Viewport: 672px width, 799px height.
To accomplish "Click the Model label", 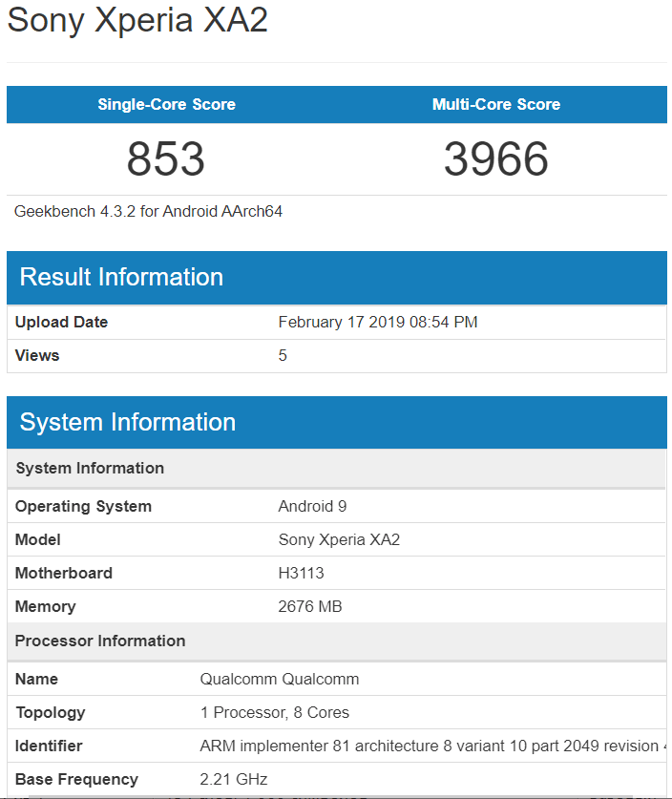I will (38, 539).
